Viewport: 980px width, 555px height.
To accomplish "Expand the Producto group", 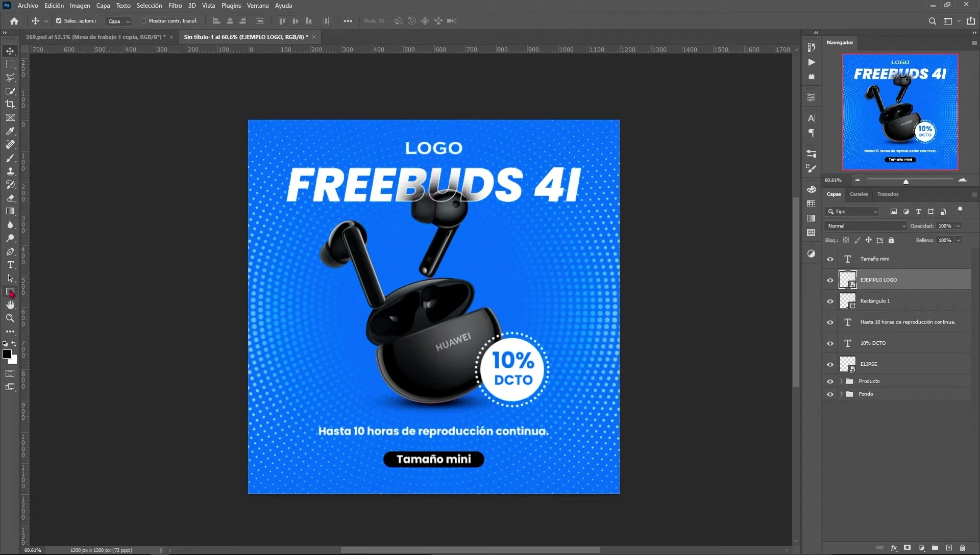I will [841, 382].
